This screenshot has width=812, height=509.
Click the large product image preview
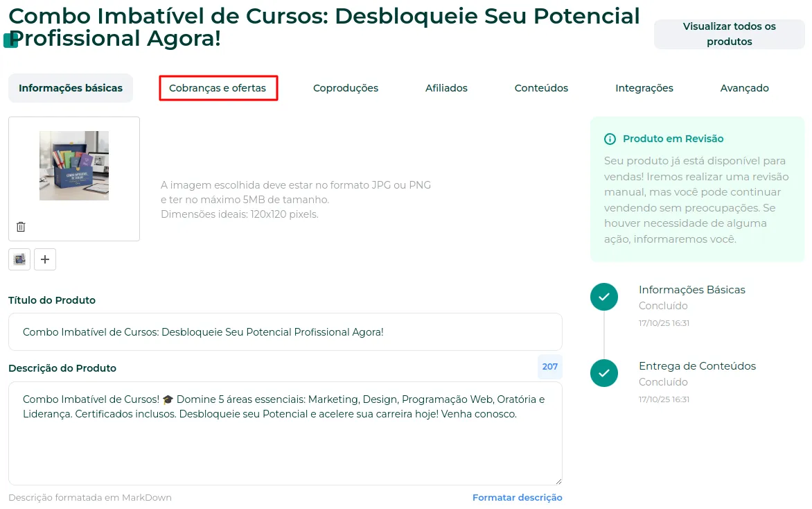pyautogui.click(x=74, y=165)
